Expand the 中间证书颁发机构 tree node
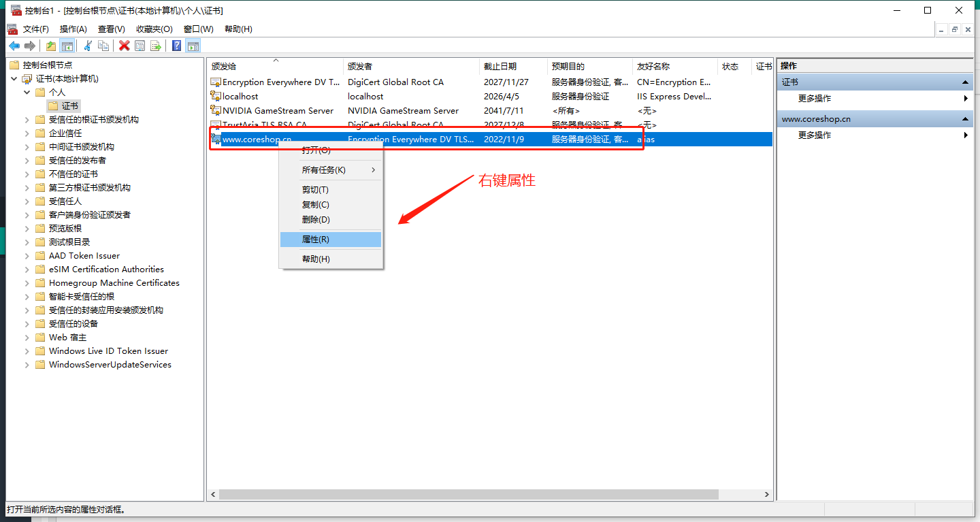This screenshot has width=980, height=522. 27,147
